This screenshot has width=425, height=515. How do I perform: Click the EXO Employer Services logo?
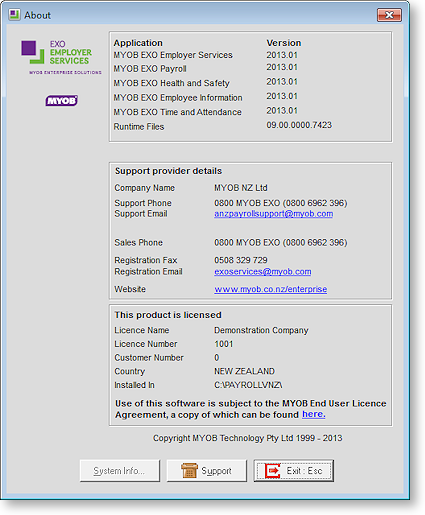click(x=57, y=52)
